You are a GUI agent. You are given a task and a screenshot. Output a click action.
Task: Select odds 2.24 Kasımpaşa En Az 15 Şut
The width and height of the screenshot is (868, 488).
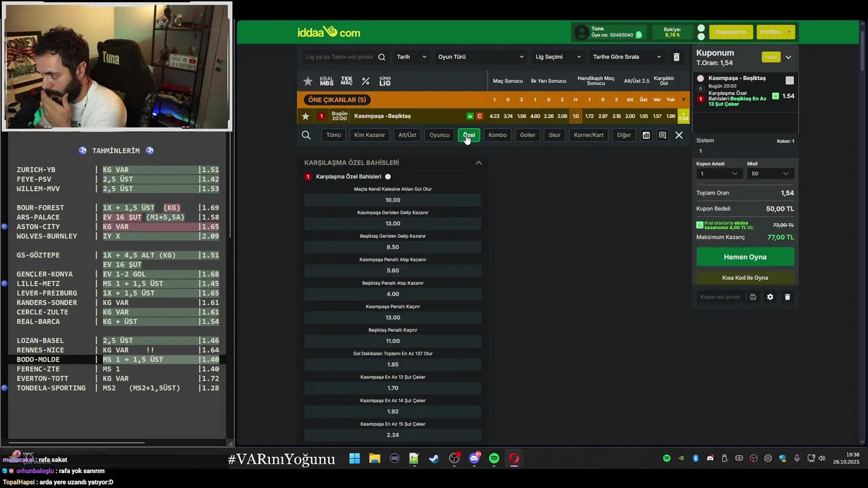393,435
